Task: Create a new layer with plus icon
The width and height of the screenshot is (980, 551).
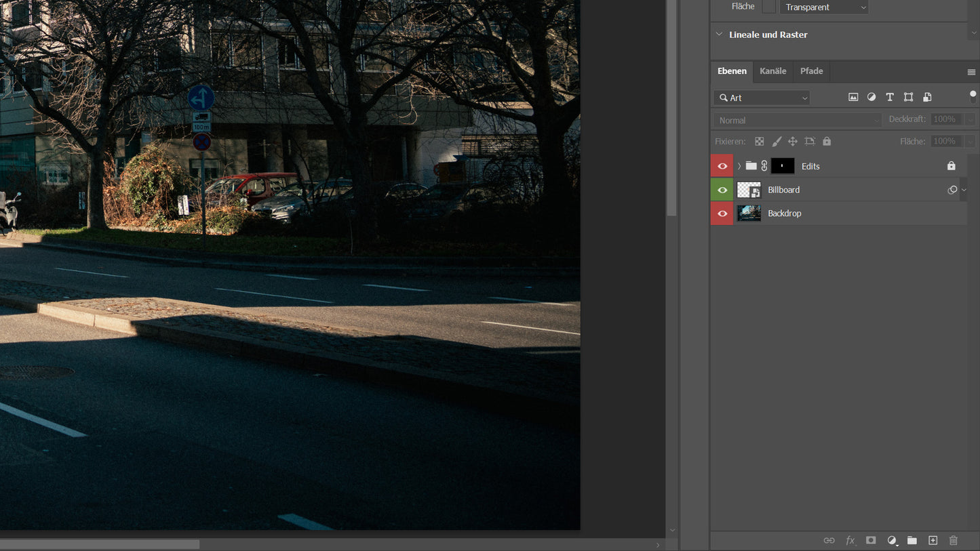Action: point(933,540)
